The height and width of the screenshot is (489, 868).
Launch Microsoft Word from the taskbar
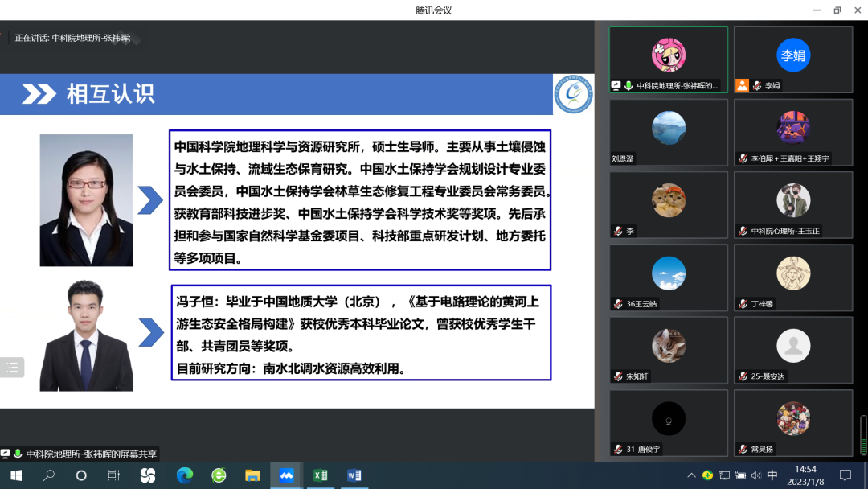[x=354, y=475]
